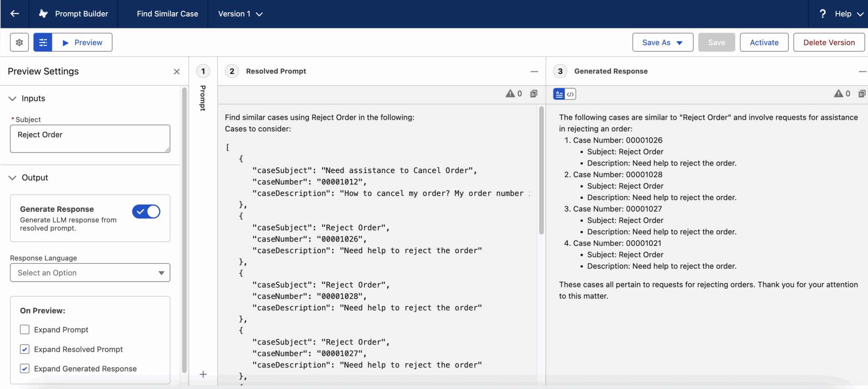Screen dimensions: 868x389
Task: Click "Case Number: 00001021" in the response
Action: (617, 243)
